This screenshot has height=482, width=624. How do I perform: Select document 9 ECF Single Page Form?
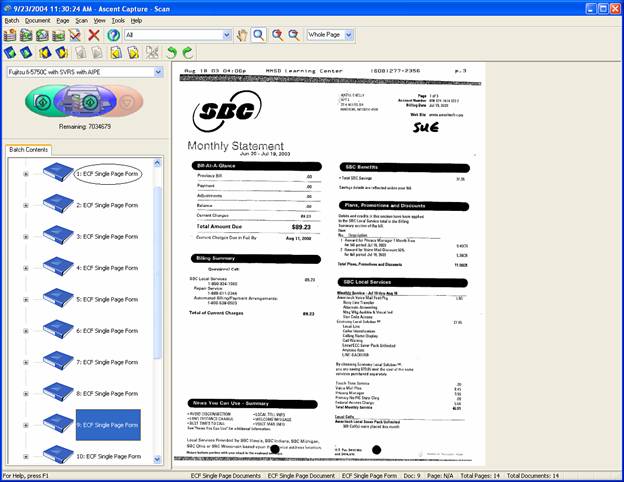[107, 424]
